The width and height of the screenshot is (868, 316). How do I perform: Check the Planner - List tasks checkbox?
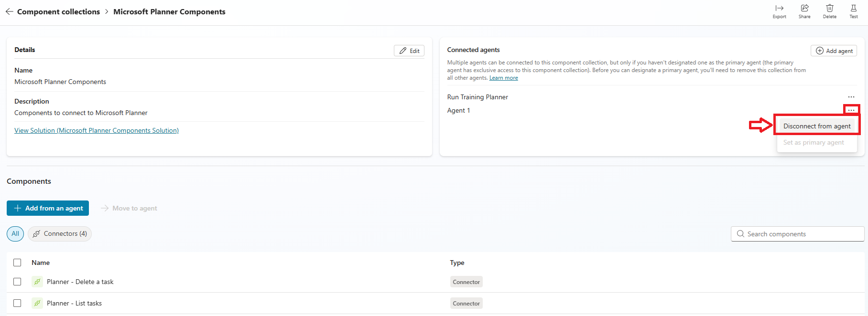(x=17, y=303)
